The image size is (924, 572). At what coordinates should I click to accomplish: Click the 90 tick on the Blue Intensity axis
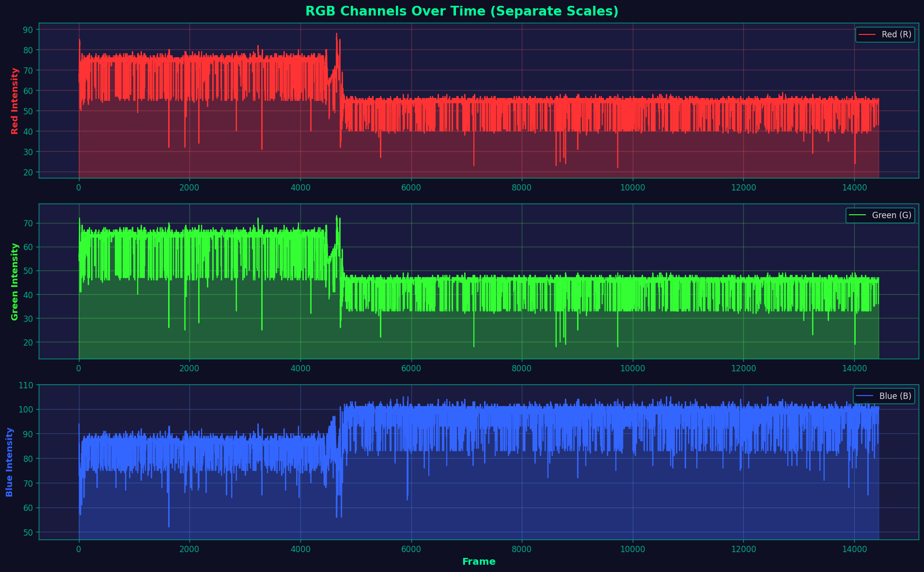28,434
